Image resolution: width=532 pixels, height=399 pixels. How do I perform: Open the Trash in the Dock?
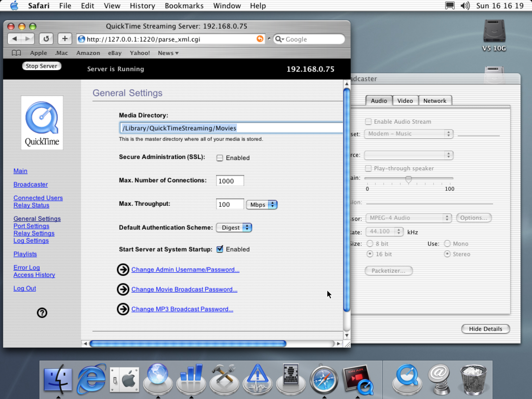pos(473,380)
